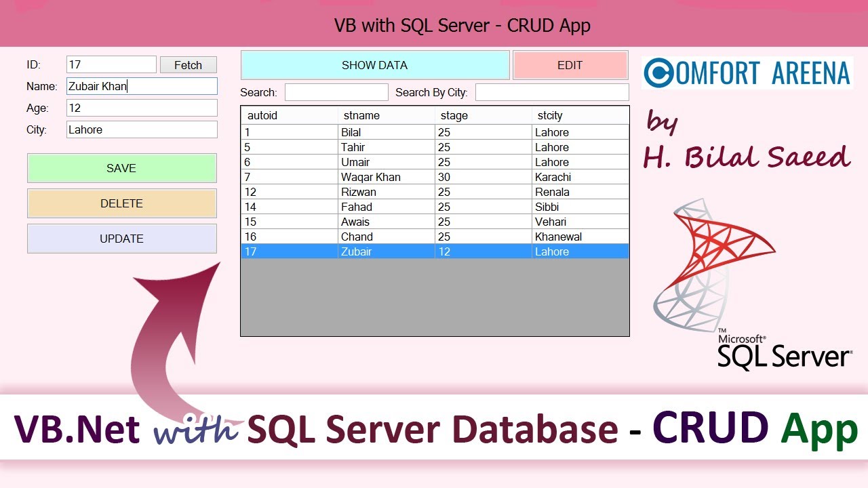The width and height of the screenshot is (868, 488).
Task: Click autoid "15" in the grid
Action: 290,222
